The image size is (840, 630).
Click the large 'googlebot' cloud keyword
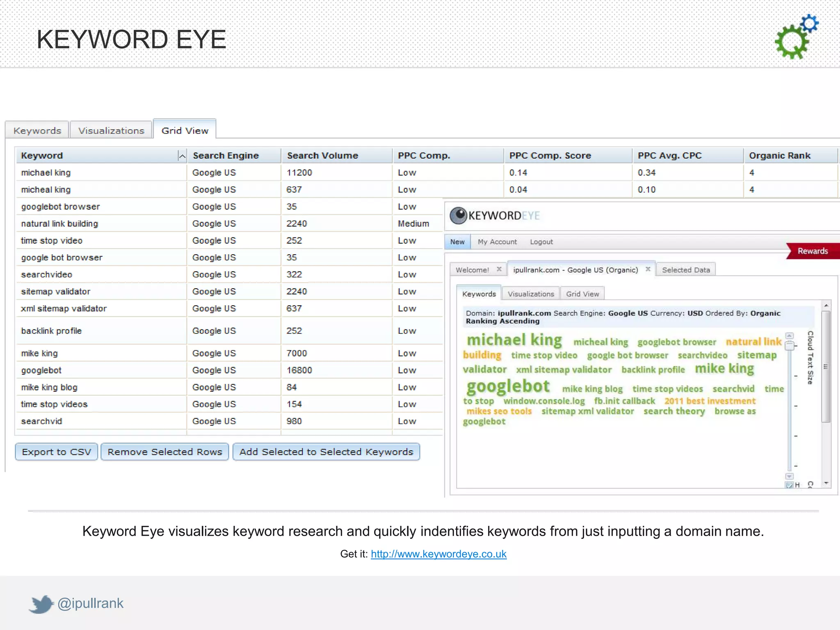point(508,386)
